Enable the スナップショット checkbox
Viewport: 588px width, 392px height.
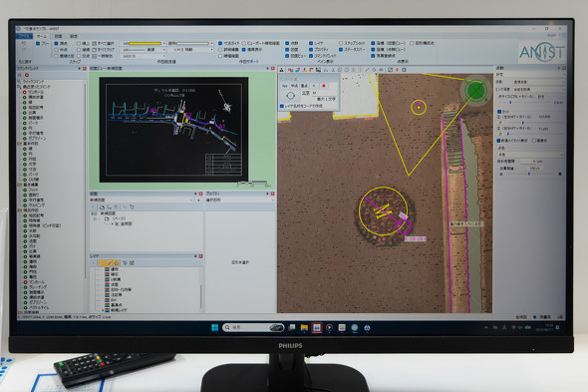(x=341, y=43)
